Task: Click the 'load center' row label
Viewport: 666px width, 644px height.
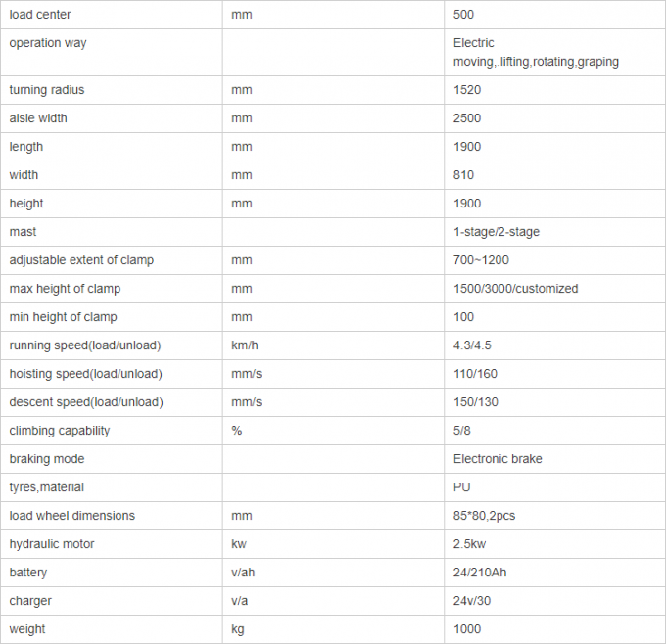Action: [40, 15]
